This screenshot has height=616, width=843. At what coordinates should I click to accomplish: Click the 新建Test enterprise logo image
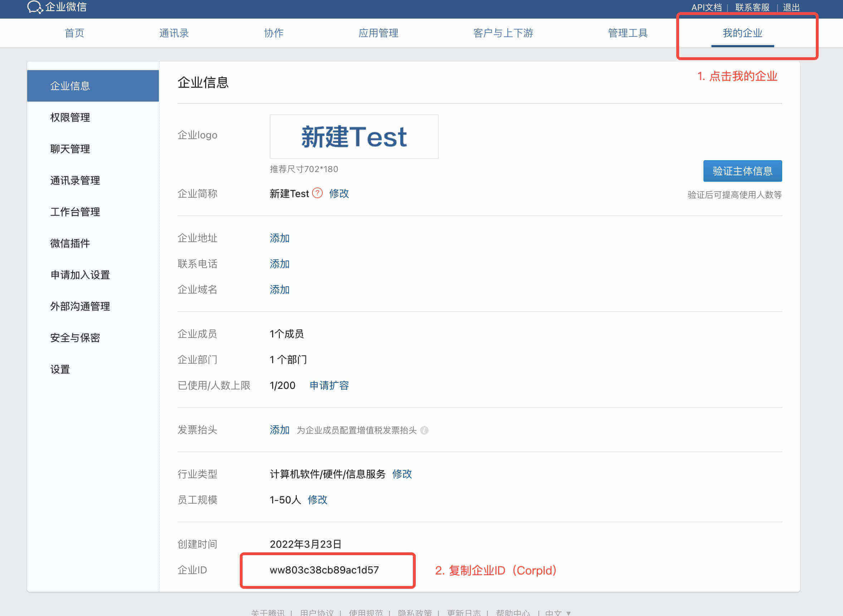[x=354, y=137]
